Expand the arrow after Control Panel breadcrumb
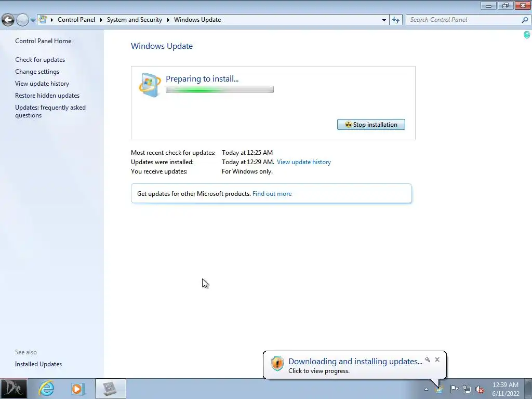 pyautogui.click(x=101, y=20)
